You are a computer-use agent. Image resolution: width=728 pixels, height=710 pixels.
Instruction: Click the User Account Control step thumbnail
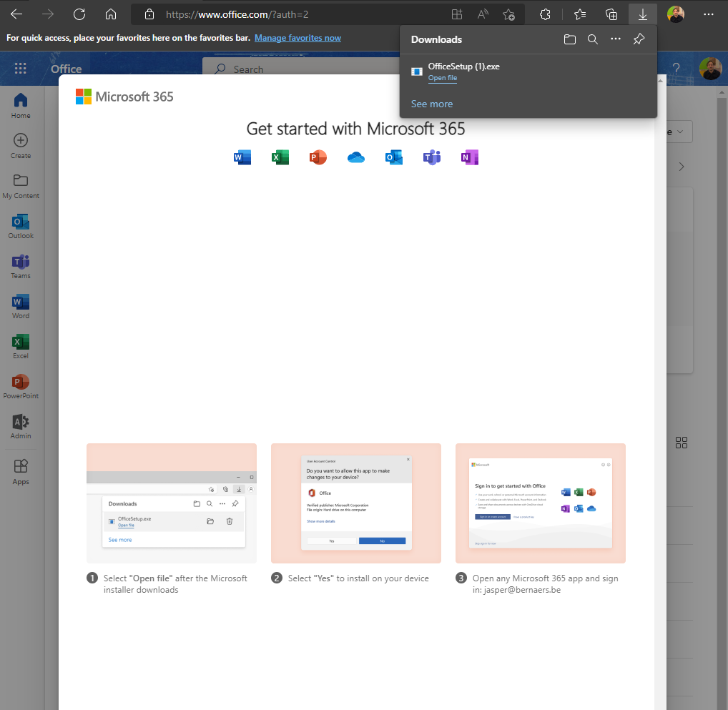click(356, 503)
